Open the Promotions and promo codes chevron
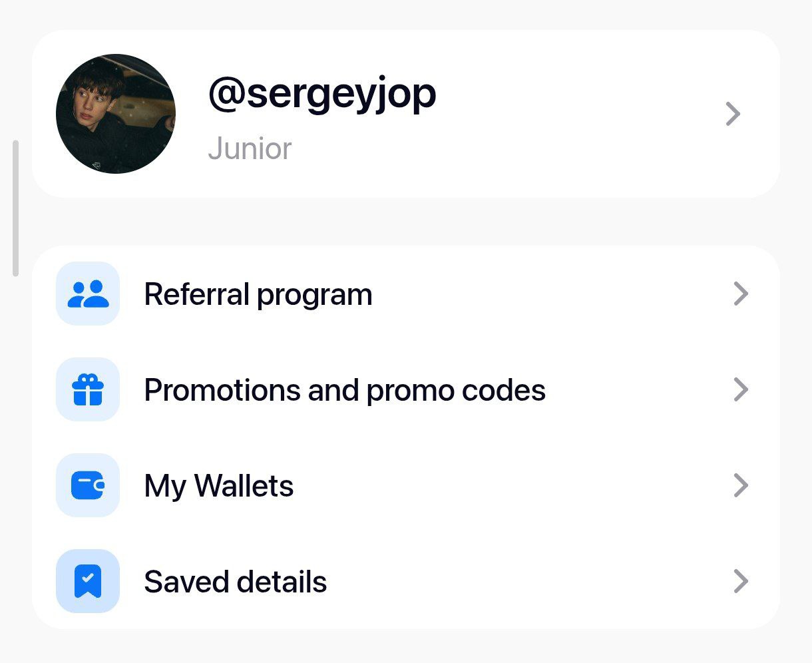 coord(741,389)
